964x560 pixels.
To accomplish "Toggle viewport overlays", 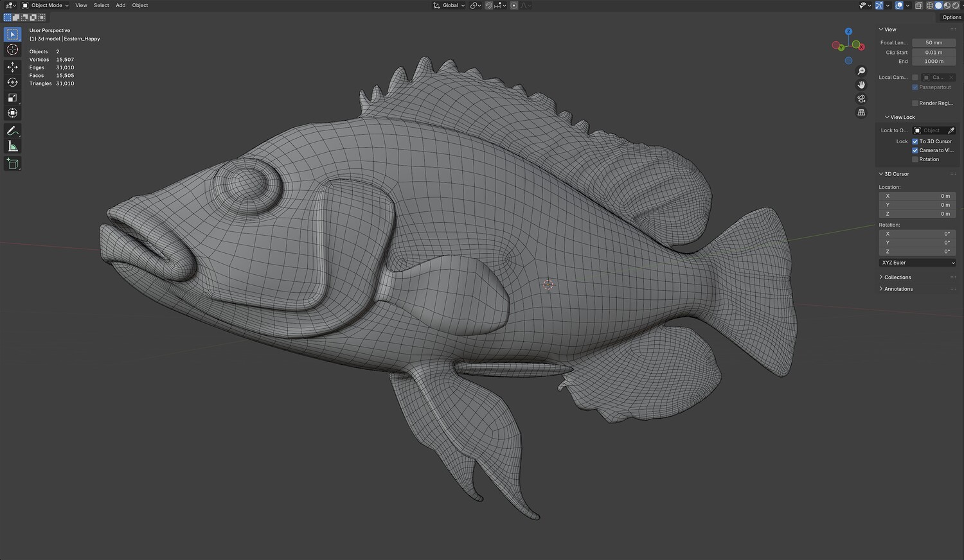I will pos(899,5).
